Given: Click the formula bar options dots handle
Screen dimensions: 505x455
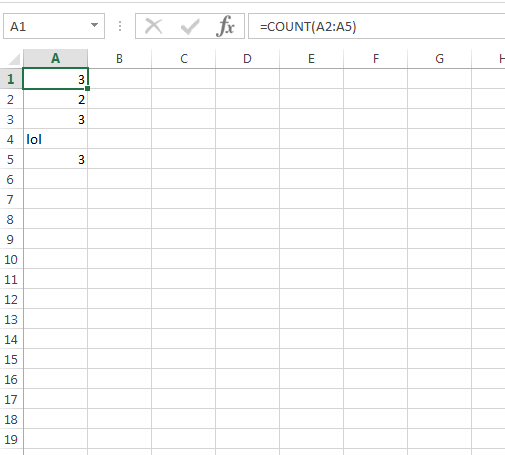Looking at the screenshot, I should 120,26.
